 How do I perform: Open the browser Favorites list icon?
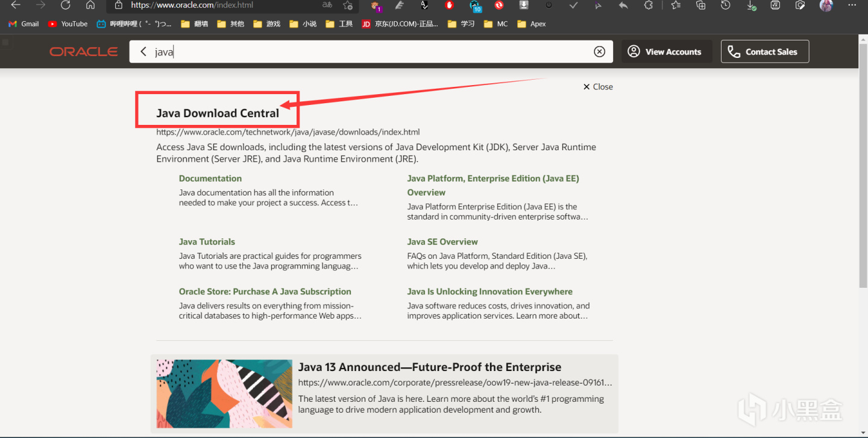click(676, 5)
